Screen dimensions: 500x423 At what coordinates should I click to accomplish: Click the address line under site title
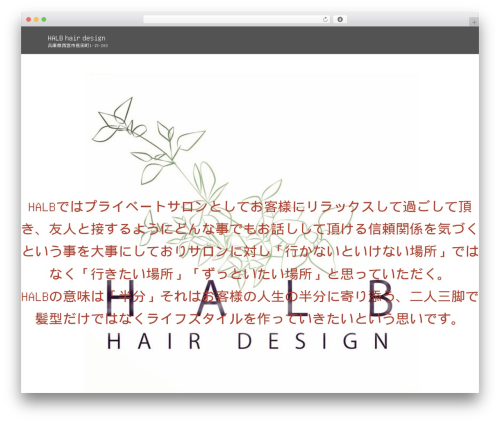pos(78,45)
